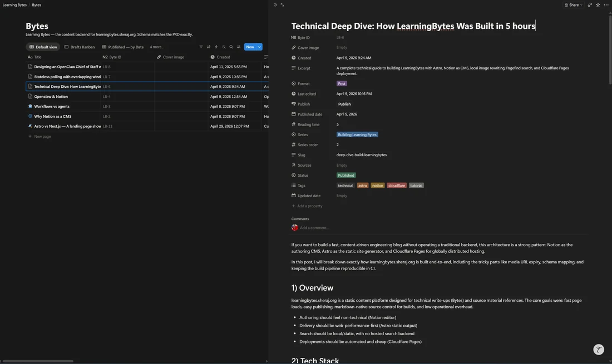Open the Format select showing Post

(342, 83)
